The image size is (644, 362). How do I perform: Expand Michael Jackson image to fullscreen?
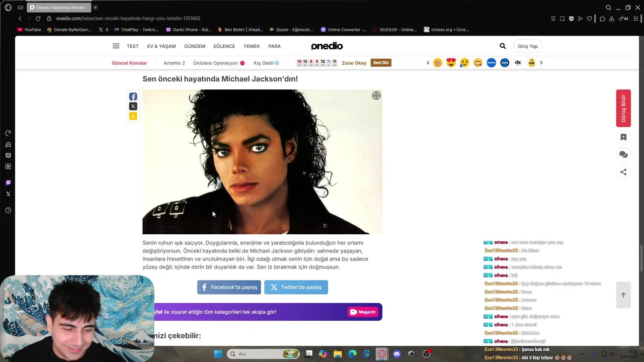point(376,96)
